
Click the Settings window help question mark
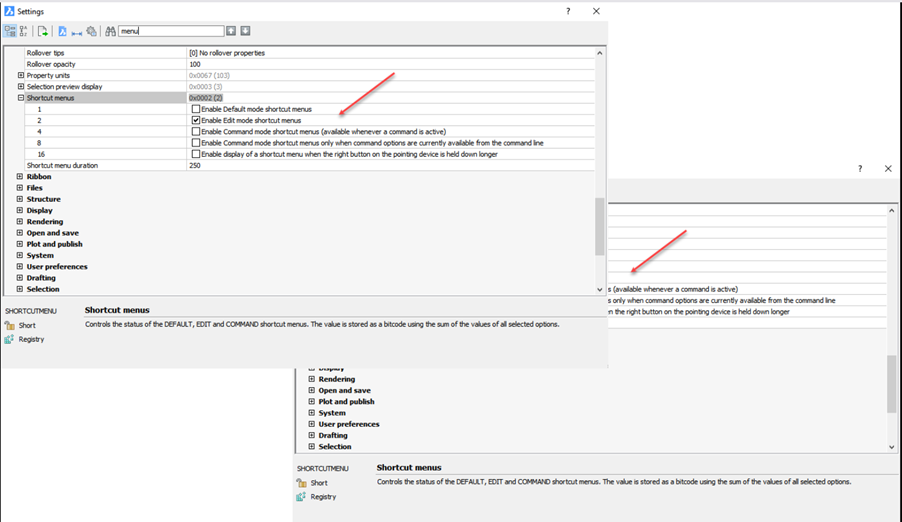pyautogui.click(x=568, y=11)
